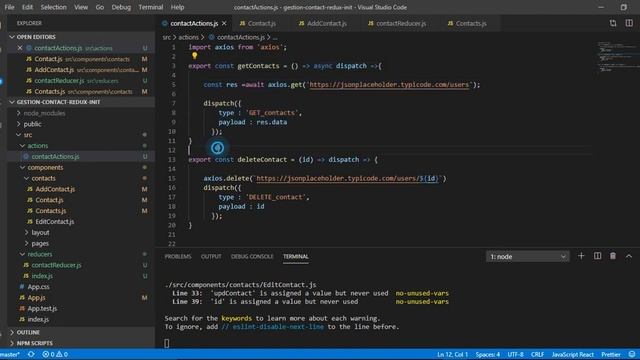Collapse the components folder

(45, 167)
